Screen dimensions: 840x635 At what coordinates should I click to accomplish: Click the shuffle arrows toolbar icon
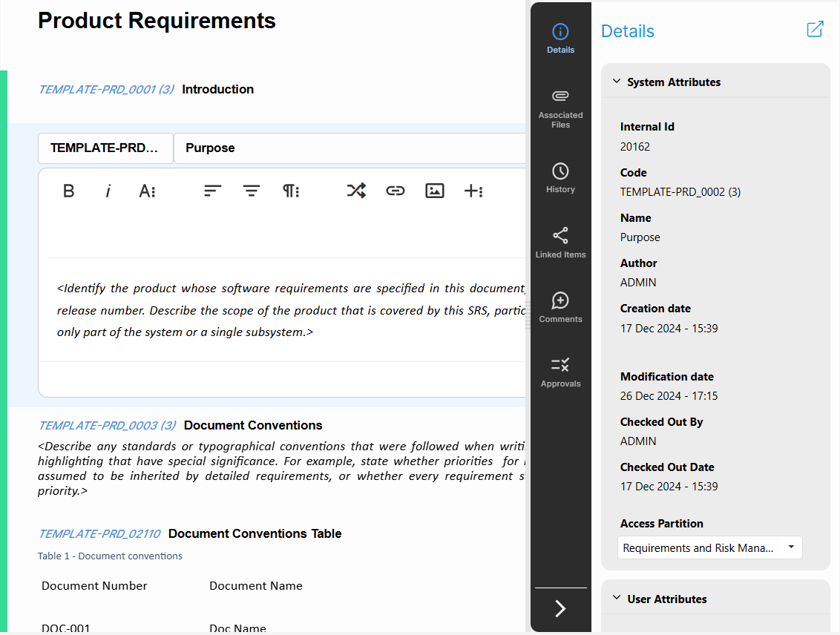(356, 191)
